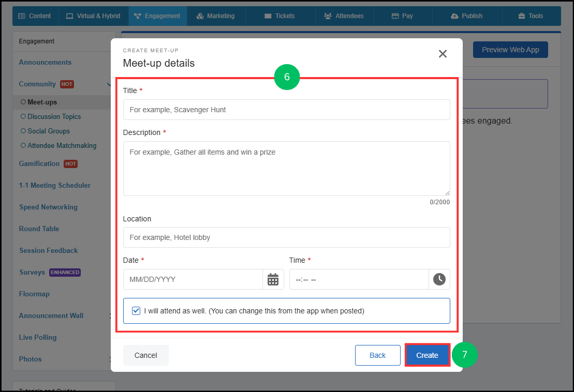Image resolution: width=574 pixels, height=392 pixels.
Task: Click Preview Web App button
Action: 510,50
